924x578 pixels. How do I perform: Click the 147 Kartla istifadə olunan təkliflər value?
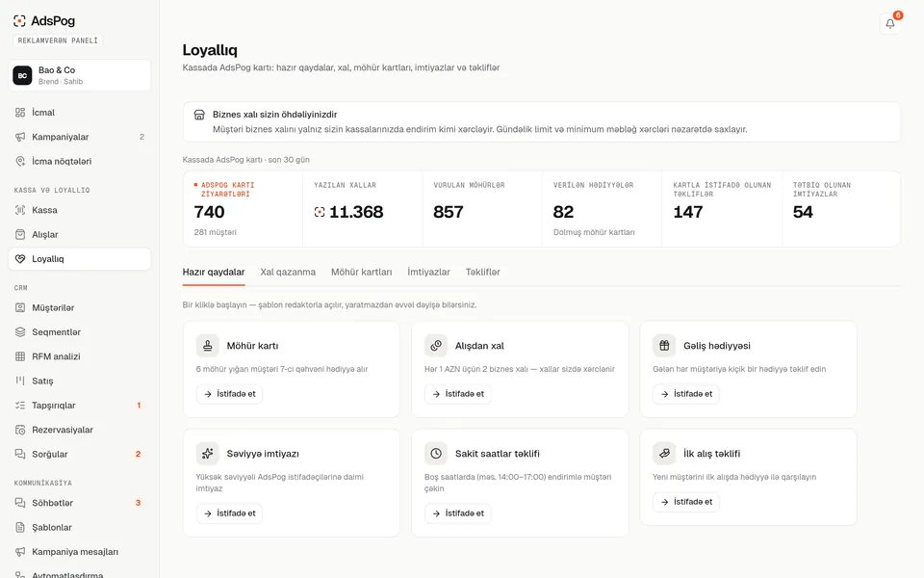[x=688, y=212]
